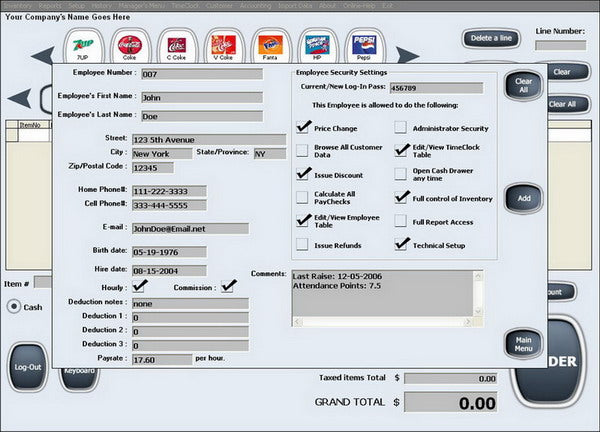Screen dimensions: 600x432
Task: Select the 7UP product icon
Action: coord(83,47)
